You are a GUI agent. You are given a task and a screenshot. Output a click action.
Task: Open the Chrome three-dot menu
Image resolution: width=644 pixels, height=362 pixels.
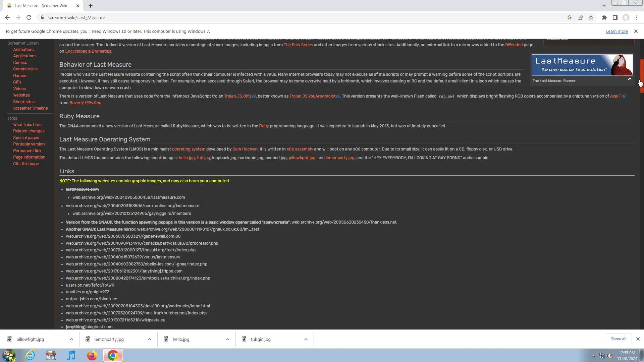(x=637, y=17)
